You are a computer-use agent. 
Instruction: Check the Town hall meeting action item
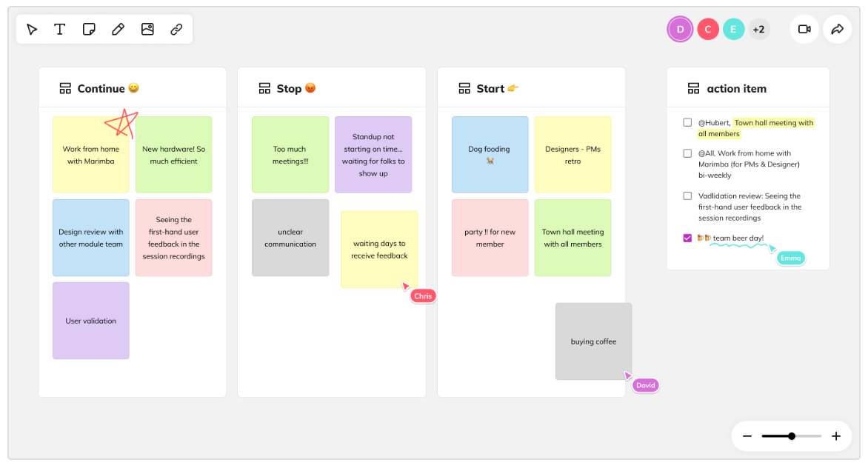coord(687,122)
